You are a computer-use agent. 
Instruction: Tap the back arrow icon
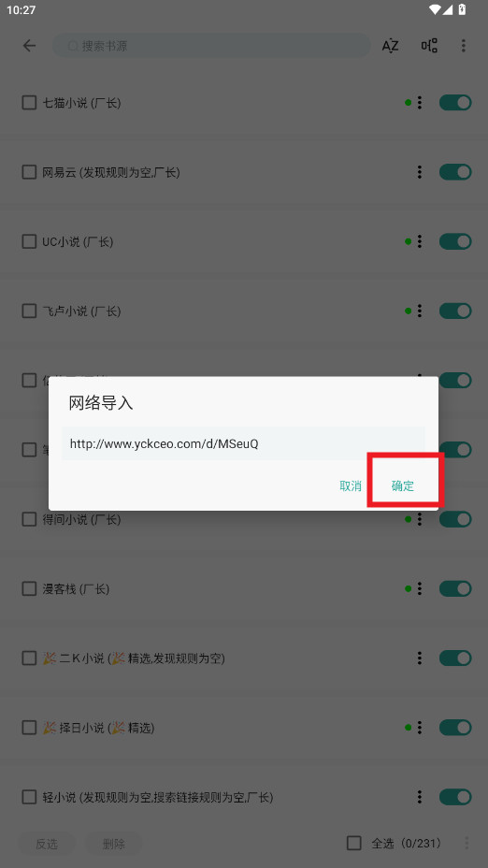[29, 46]
